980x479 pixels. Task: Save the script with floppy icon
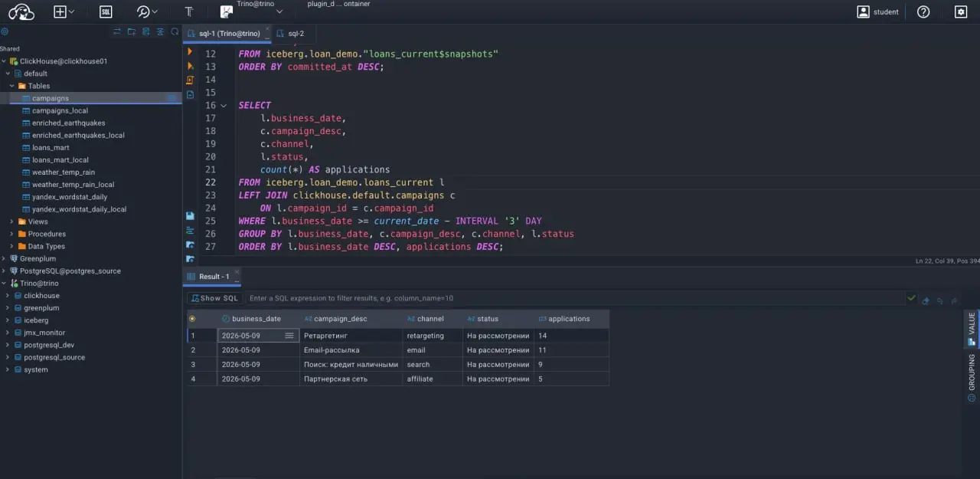pos(190,216)
